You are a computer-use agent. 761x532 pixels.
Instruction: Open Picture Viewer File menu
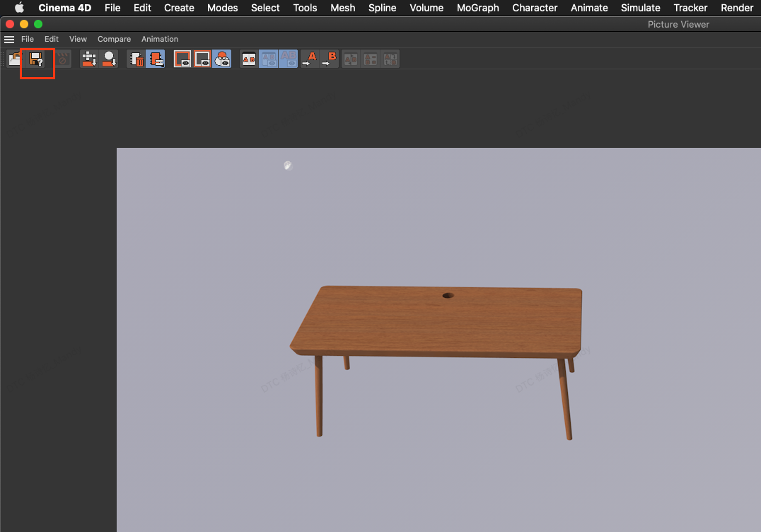click(x=28, y=39)
